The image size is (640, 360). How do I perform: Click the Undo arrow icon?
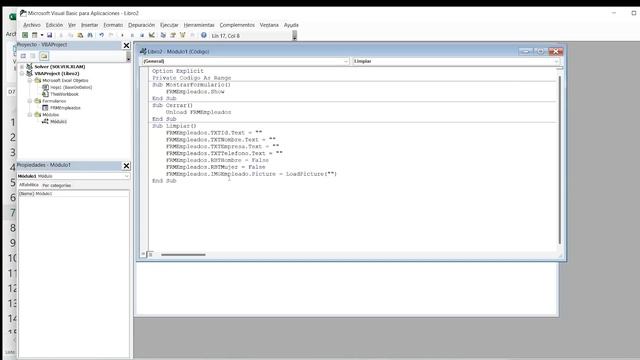point(101,36)
